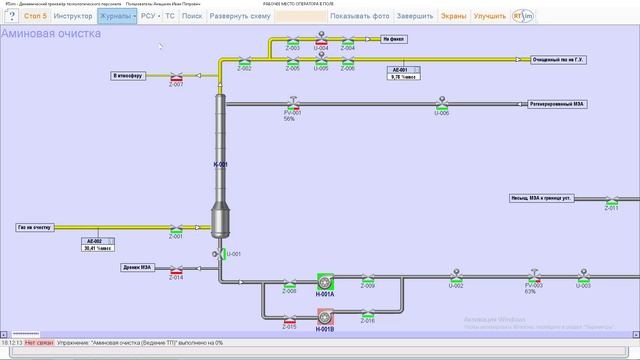Click shutoff valve U-001 below column
The height and width of the screenshot is (360, 640).
click(219, 254)
